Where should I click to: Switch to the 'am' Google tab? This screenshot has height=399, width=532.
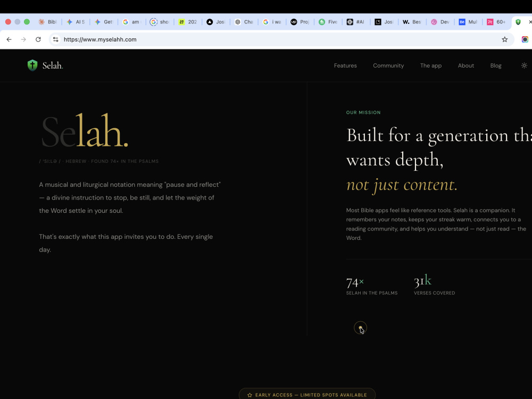coord(131,22)
